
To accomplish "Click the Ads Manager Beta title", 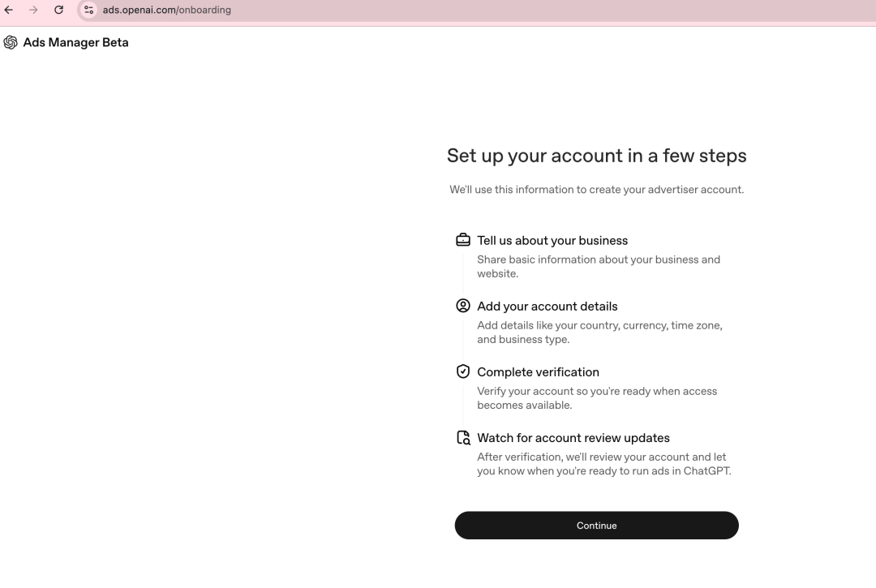I will point(76,42).
